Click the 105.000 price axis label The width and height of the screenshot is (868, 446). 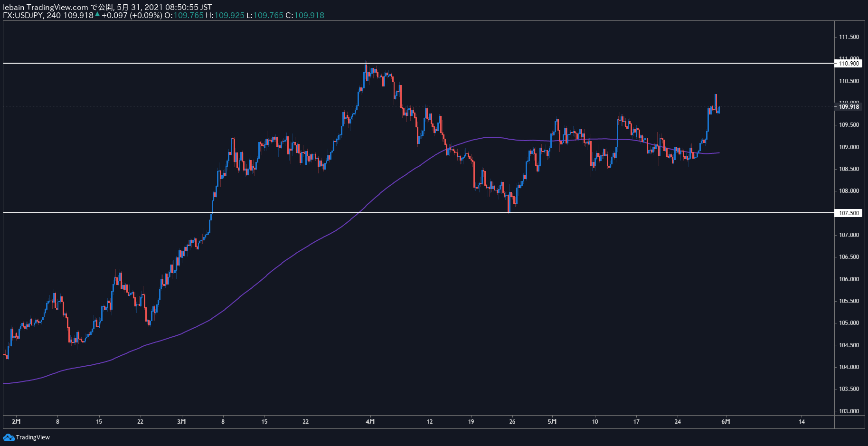[x=849, y=323]
